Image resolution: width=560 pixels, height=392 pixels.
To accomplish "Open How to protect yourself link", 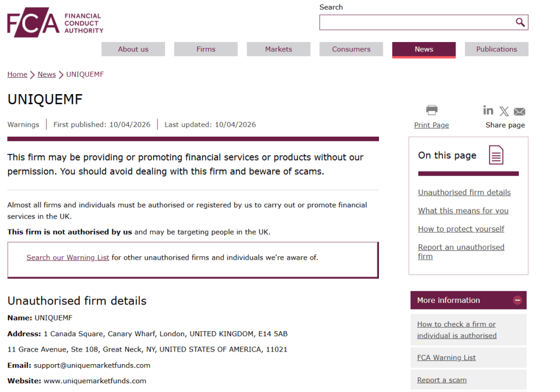I will pyautogui.click(x=461, y=229).
